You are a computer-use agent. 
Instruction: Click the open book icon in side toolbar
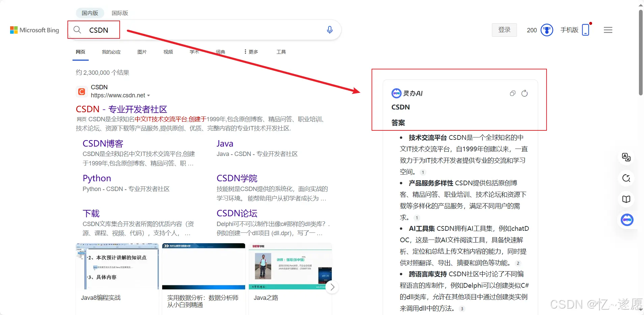click(626, 199)
